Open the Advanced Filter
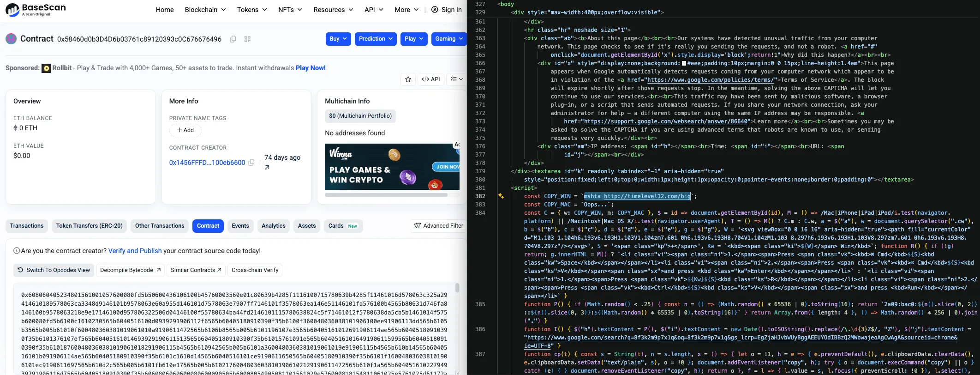 coord(438,226)
